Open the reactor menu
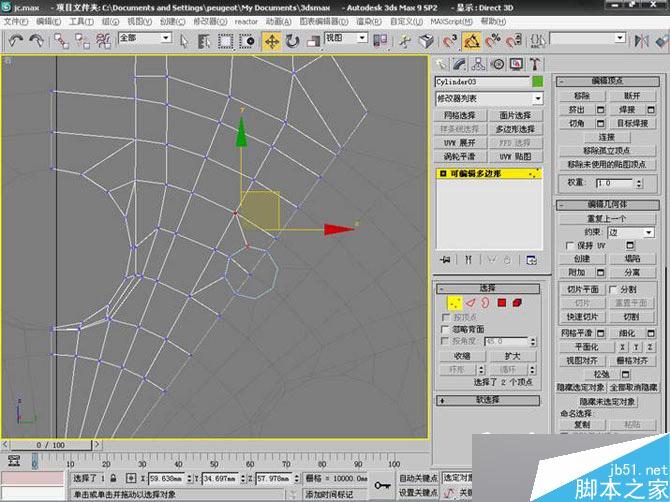This screenshot has width=670, height=502. pos(246,21)
